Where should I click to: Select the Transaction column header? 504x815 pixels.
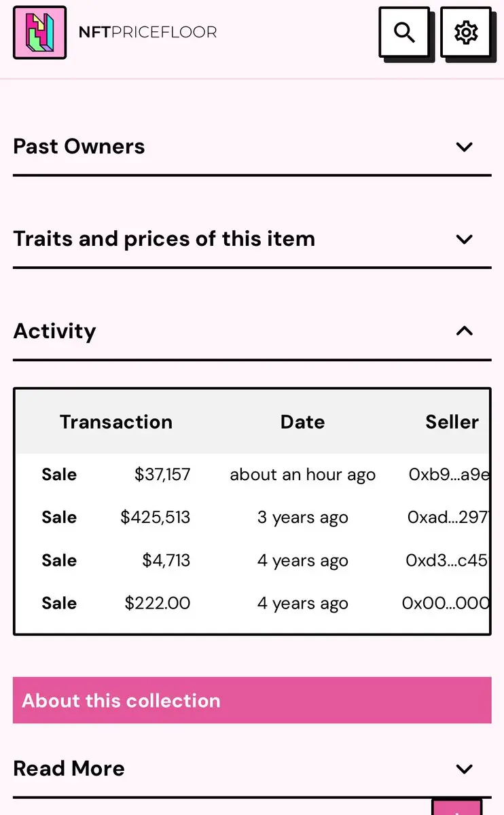point(116,422)
